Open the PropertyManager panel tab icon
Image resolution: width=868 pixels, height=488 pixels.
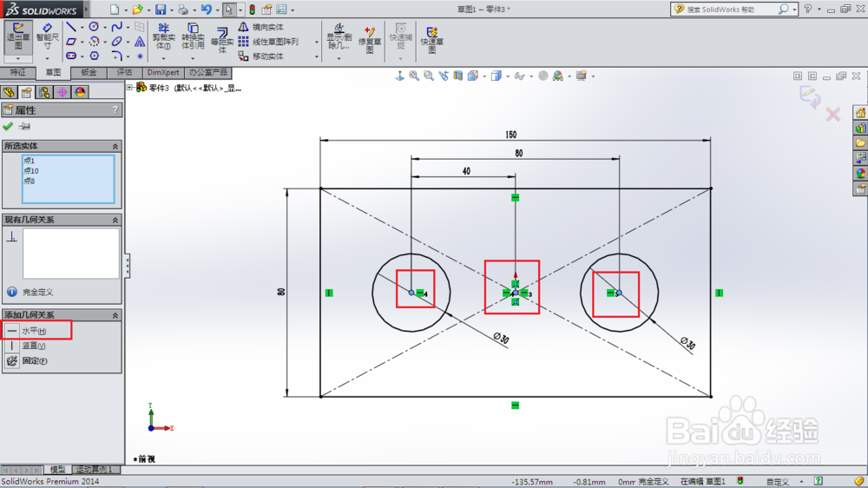coord(26,92)
